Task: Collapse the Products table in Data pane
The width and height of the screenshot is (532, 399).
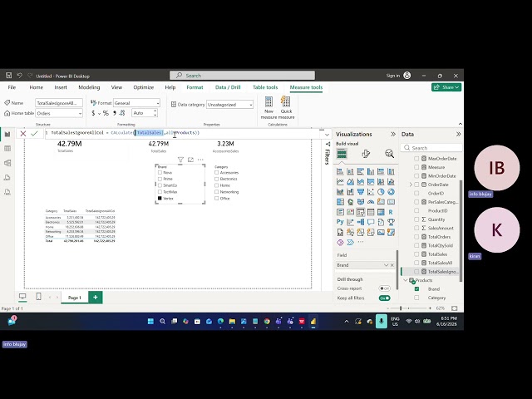Action: [405, 280]
